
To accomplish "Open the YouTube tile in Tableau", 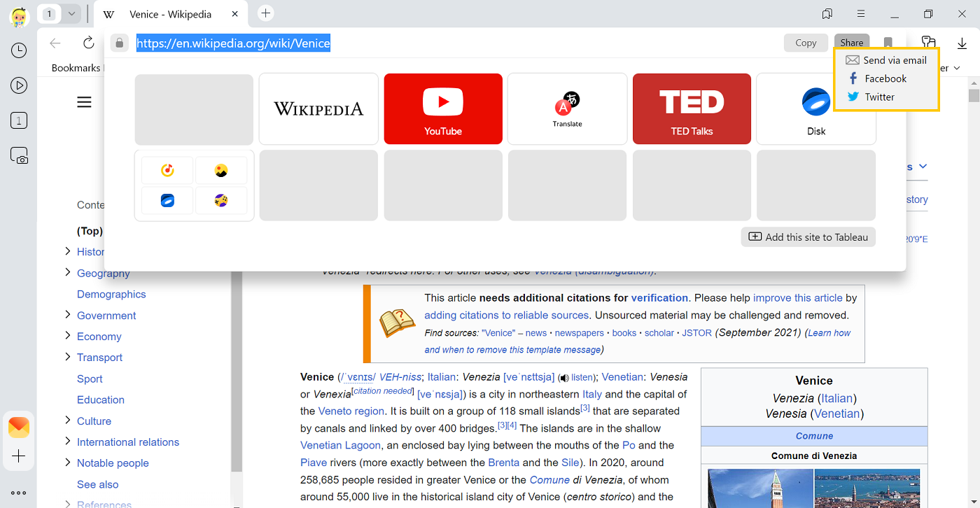I will 443,108.
